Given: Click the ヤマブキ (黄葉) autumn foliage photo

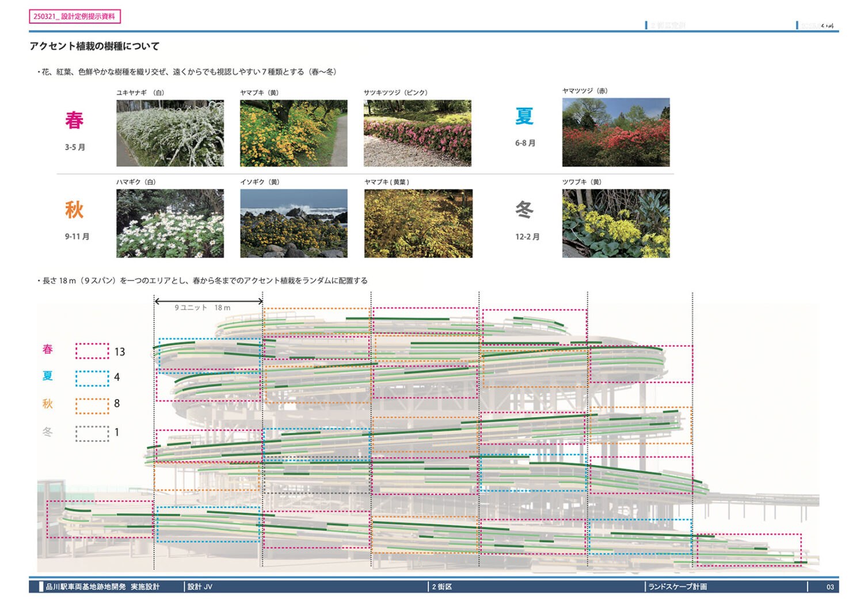Looking at the screenshot, I should [x=418, y=223].
